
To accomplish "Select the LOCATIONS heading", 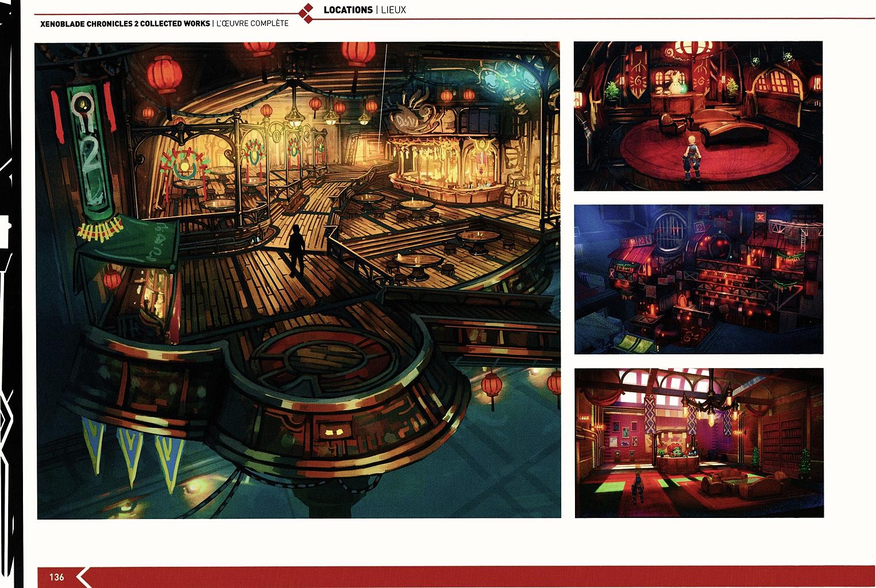I will tap(348, 10).
